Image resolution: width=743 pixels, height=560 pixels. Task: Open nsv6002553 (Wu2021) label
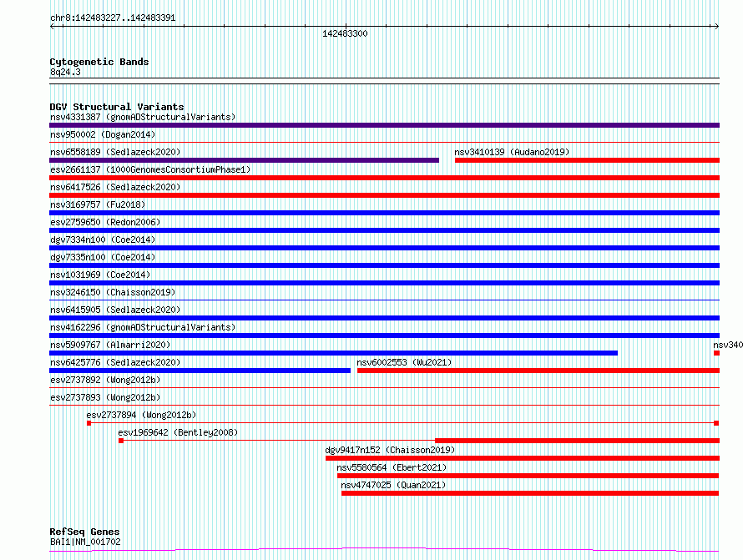coord(404,362)
